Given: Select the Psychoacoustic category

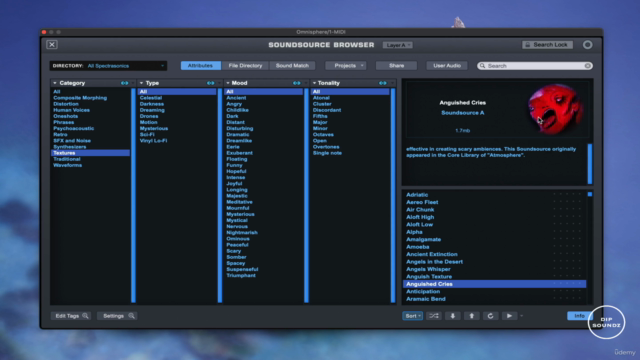Looking at the screenshot, I should tap(73, 128).
